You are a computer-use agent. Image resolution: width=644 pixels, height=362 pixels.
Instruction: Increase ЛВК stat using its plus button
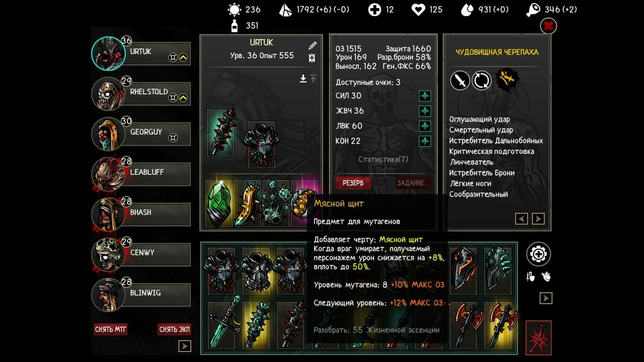(425, 126)
